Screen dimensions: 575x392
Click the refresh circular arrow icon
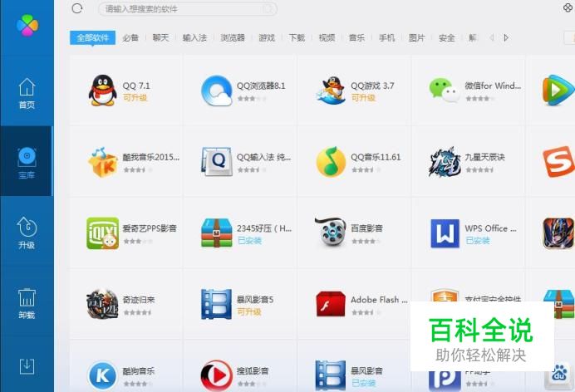coord(77,8)
